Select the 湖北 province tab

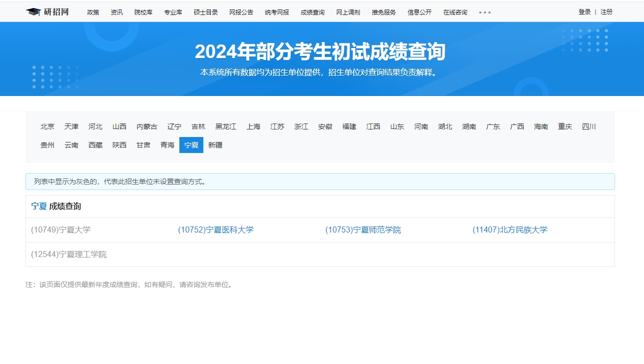(445, 126)
